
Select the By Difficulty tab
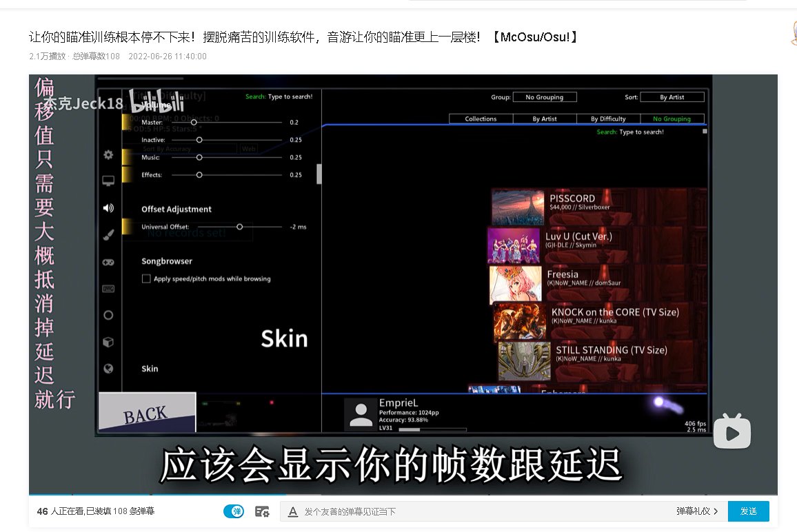point(608,119)
